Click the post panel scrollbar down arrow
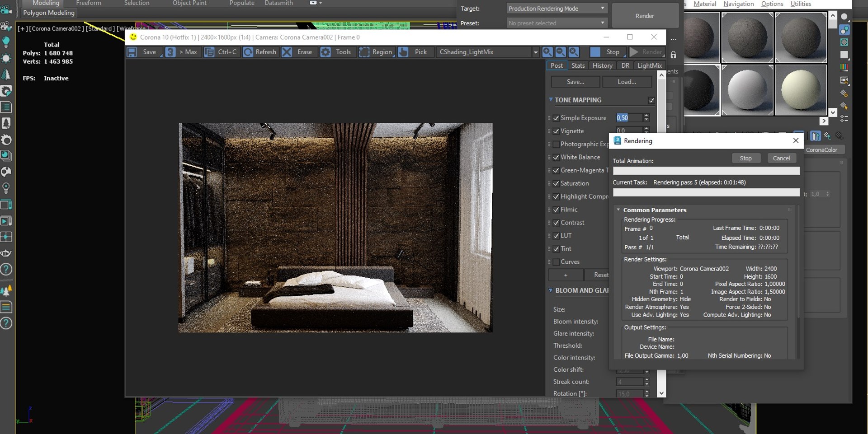Image resolution: width=868 pixels, height=434 pixels. pyautogui.click(x=661, y=393)
